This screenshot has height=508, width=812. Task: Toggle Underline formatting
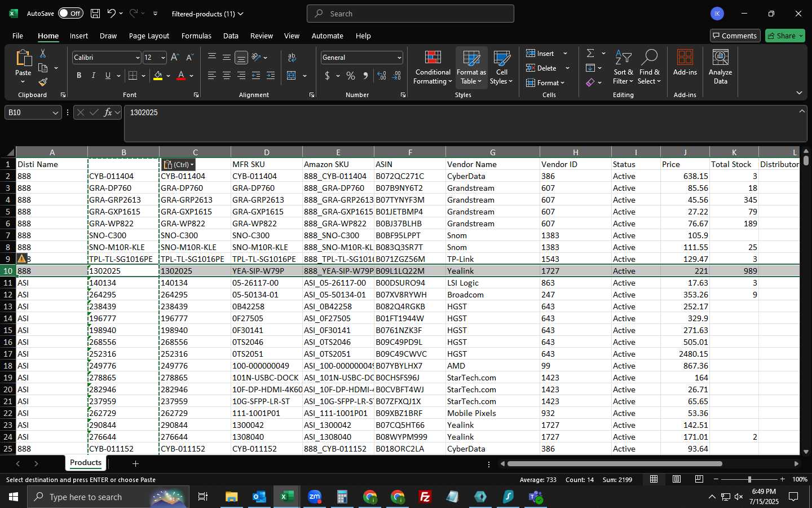[108, 76]
